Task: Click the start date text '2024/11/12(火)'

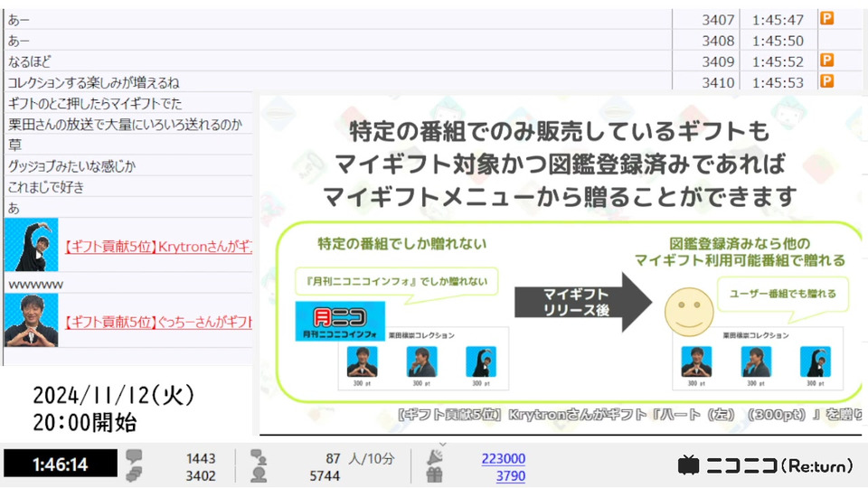Action: tap(114, 396)
